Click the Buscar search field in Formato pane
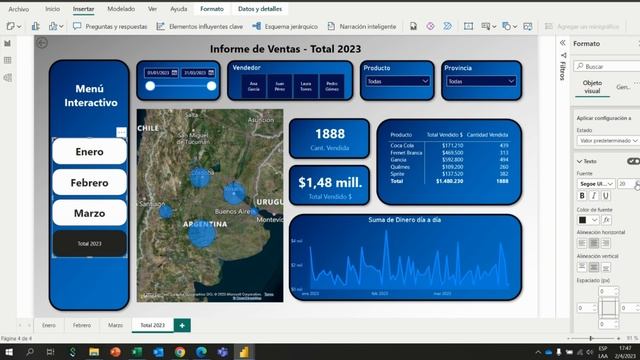The height and width of the screenshot is (360, 640). click(607, 66)
